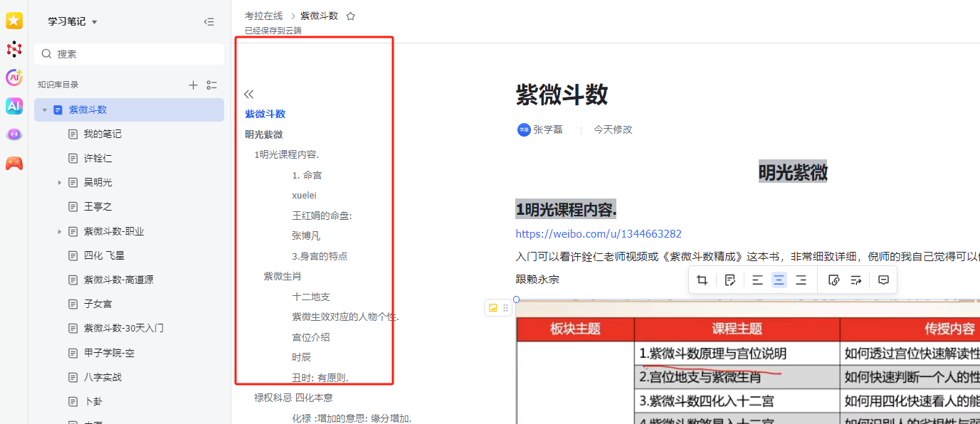Jump to the 1明光课程内容. outline entry

pyautogui.click(x=287, y=154)
